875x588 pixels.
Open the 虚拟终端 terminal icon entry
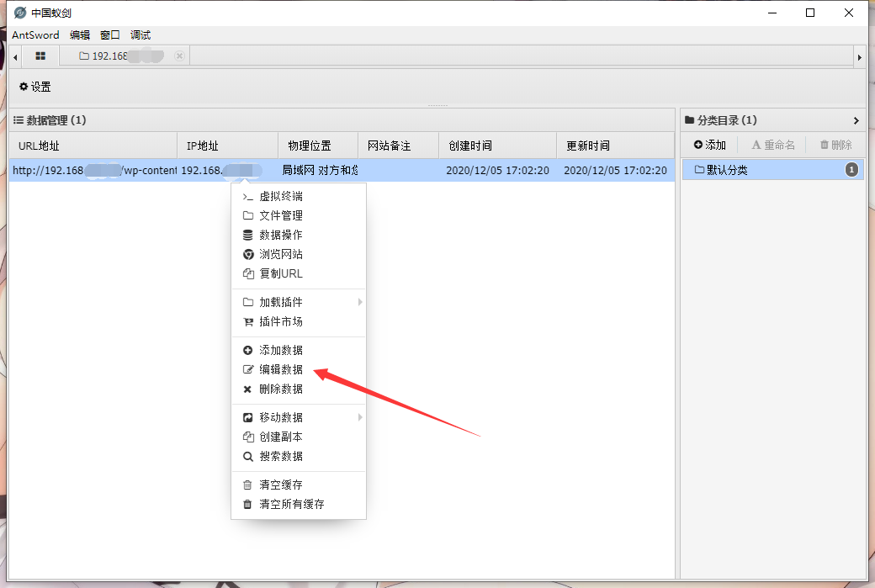(247, 196)
